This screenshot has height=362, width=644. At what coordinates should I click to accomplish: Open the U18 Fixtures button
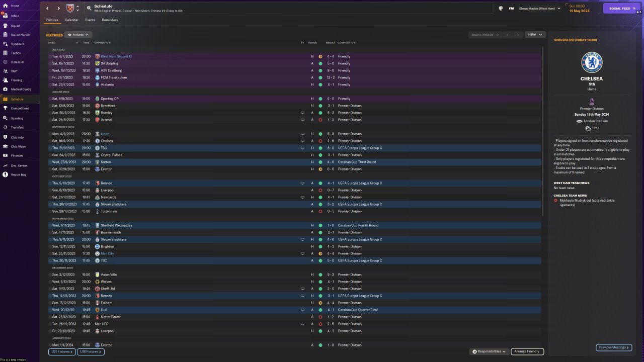pyautogui.click(x=91, y=352)
